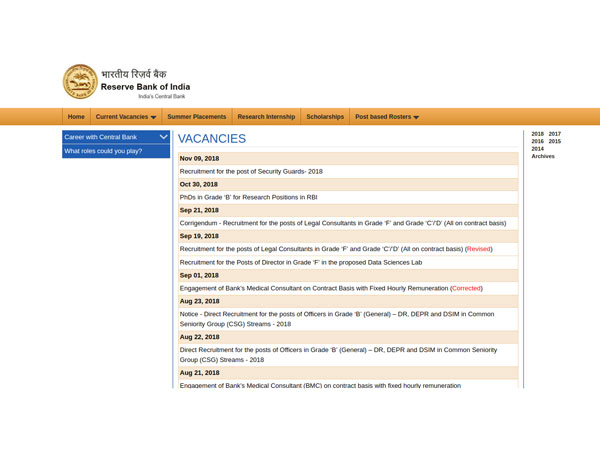Go to Research Internship page
The width and height of the screenshot is (600, 450).
pos(267,117)
